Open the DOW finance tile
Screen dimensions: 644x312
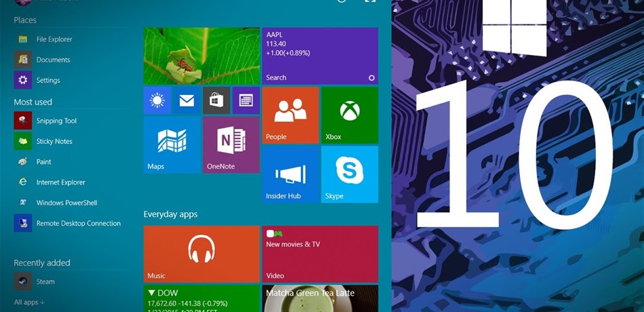point(201,298)
